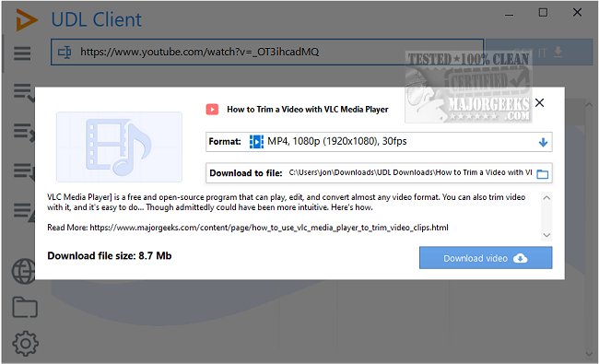Click the globe browser icon in sidebar
The height and width of the screenshot is (364, 599).
(x=24, y=271)
